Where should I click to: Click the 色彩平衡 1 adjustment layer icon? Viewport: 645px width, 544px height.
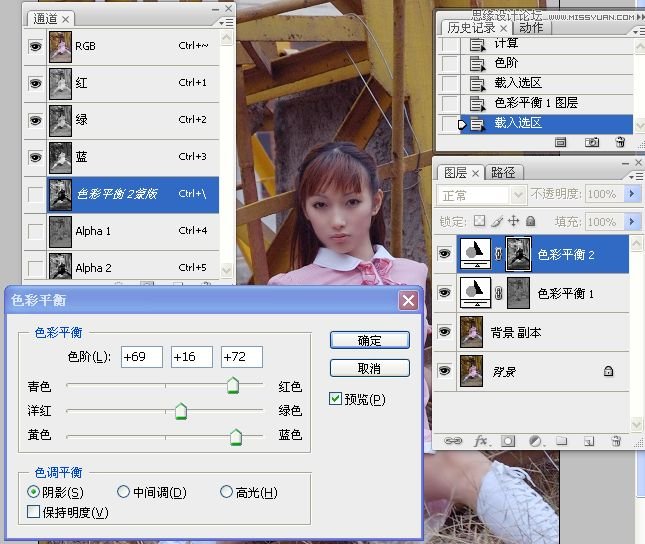coord(476,293)
